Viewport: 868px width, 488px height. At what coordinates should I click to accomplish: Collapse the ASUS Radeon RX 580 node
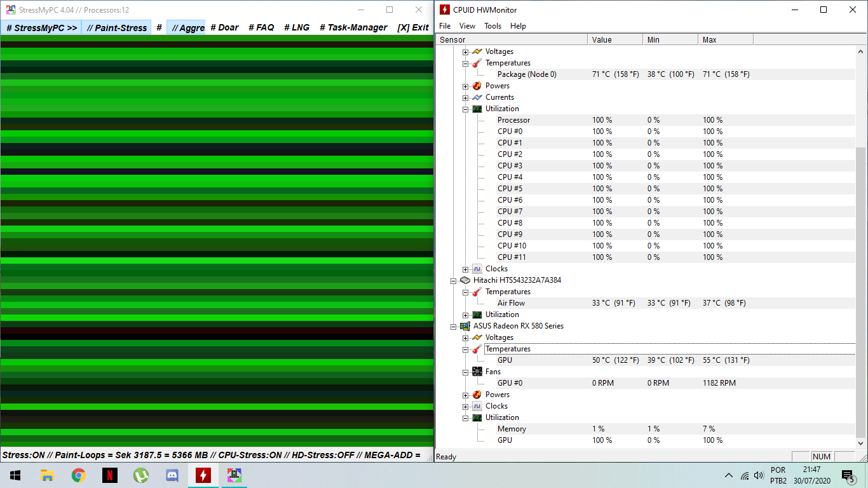pyautogui.click(x=454, y=326)
